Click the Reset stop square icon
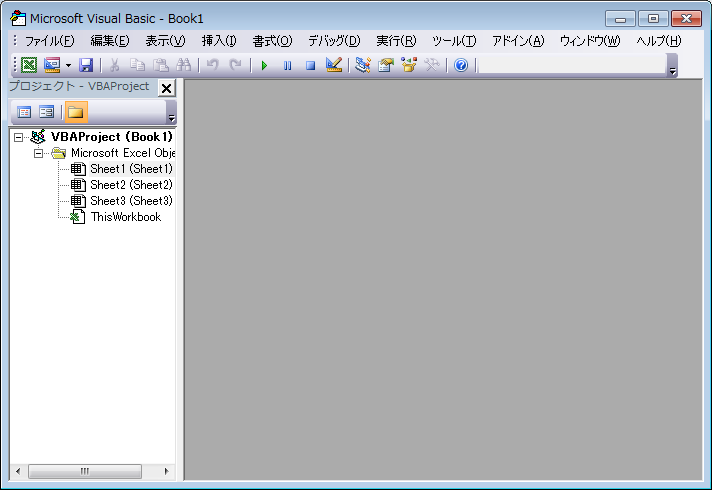Viewport: 712px width, 490px height. (x=310, y=65)
